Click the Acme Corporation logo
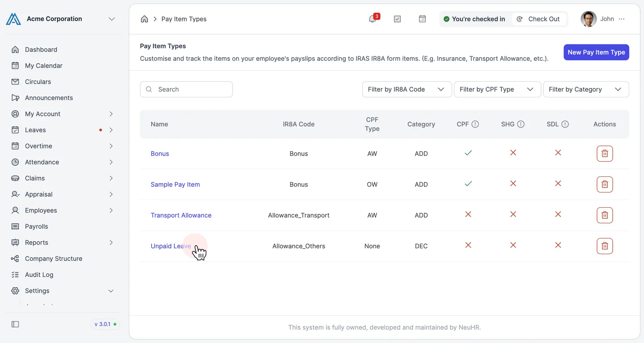Image resolution: width=644 pixels, height=343 pixels. (13, 19)
